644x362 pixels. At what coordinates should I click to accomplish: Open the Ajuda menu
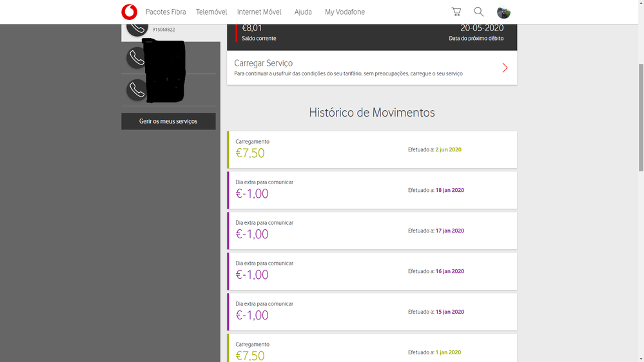tap(303, 12)
